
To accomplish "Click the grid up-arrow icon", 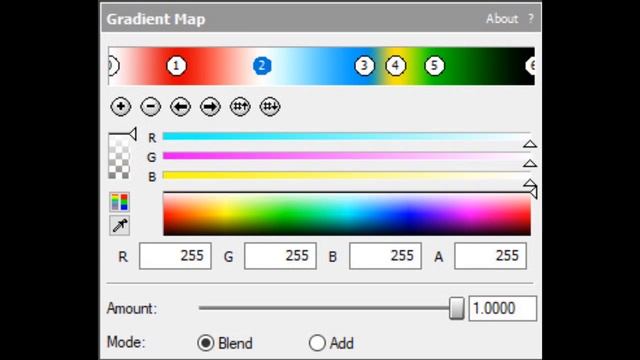I will click(x=240, y=107).
